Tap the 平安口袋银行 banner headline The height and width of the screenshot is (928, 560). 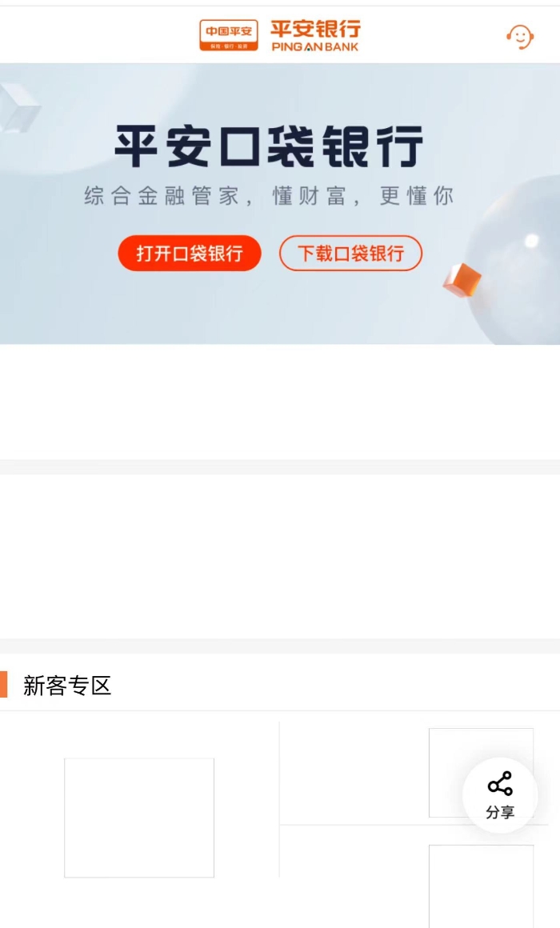coord(270,146)
